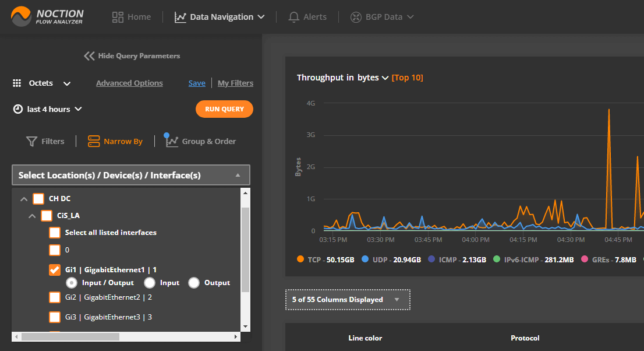Image resolution: width=644 pixels, height=351 pixels.
Task: Click the Line color column header
Action: click(365, 338)
